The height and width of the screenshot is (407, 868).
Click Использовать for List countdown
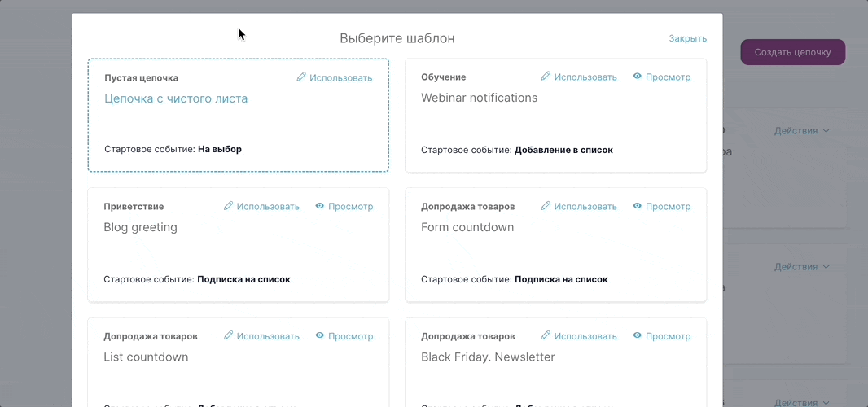(268, 336)
